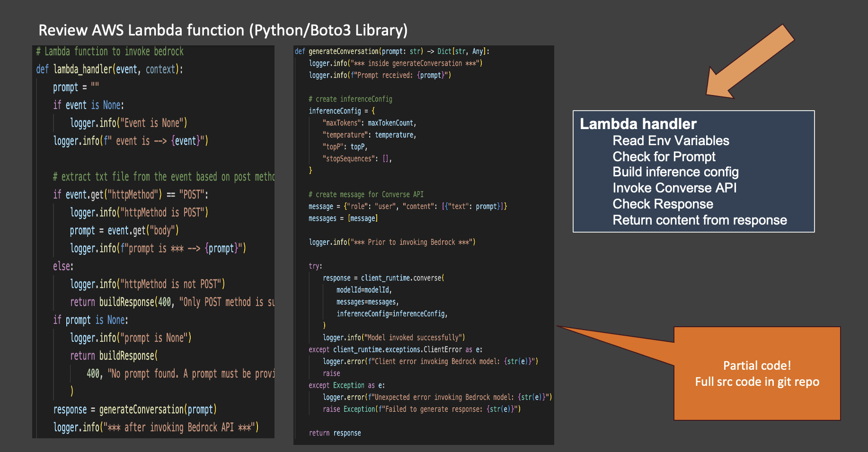Click the 'Invoke Converse API' bullet
This screenshot has width=868, height=452.
coord(674,188)
